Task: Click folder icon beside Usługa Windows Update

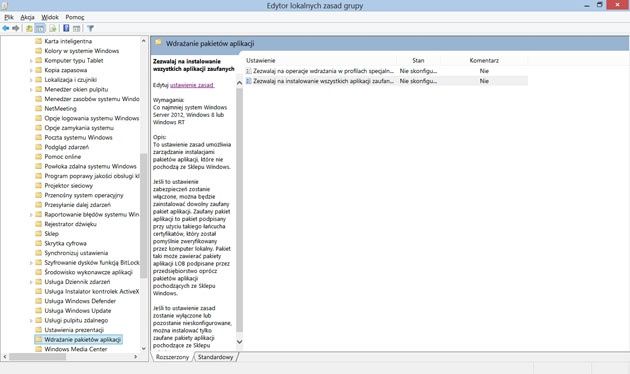Action: coord(39,311)
